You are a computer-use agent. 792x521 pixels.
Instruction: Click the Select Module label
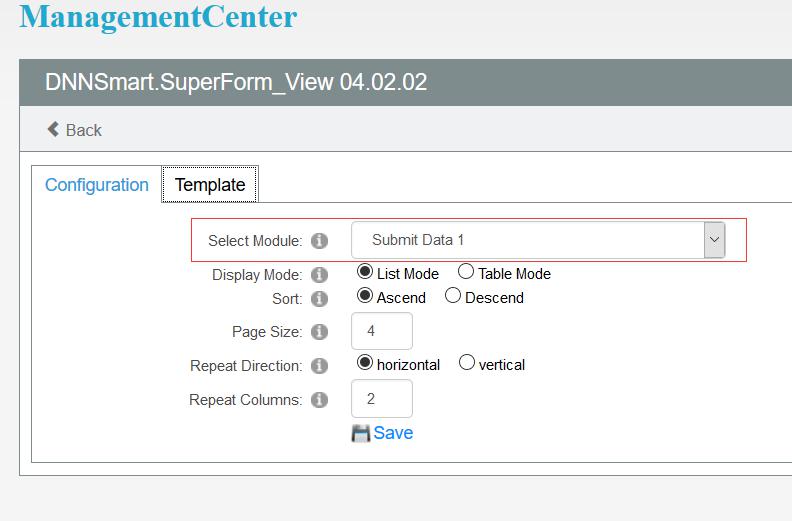tap(255, 241)
